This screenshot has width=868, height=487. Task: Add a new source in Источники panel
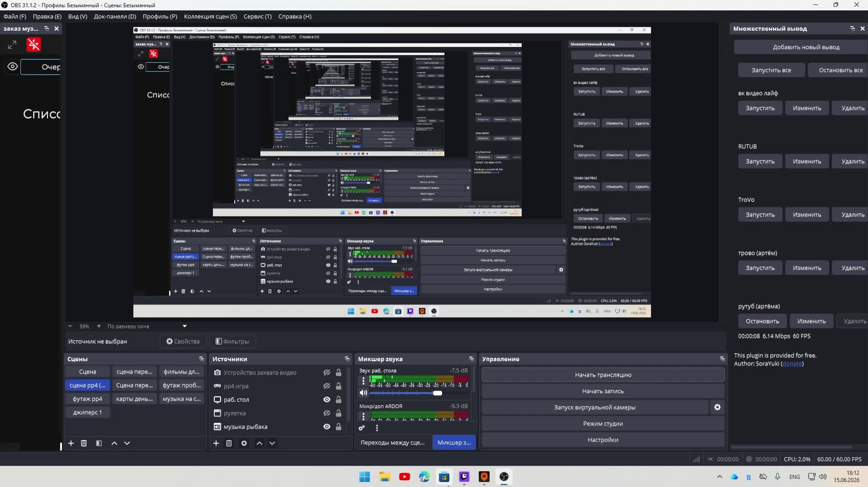(x=216, y=443)
